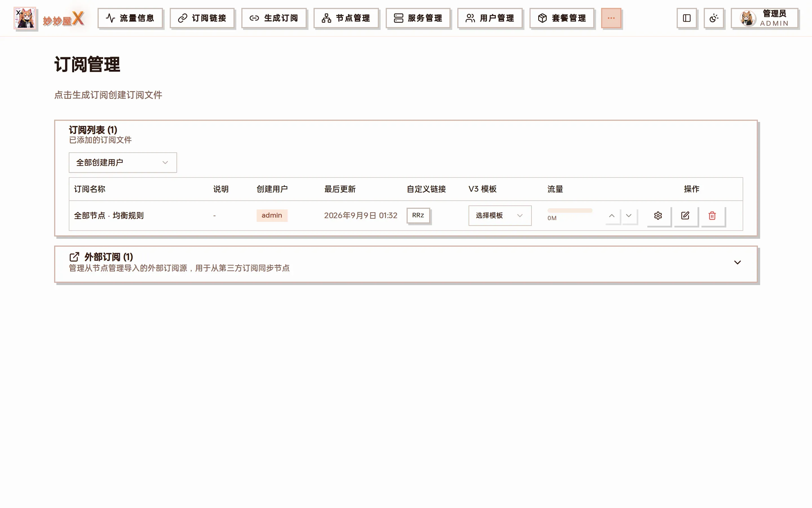Click the admin creator badge
Viewport: 812px width, 508px height.
(x=272, y=215)
